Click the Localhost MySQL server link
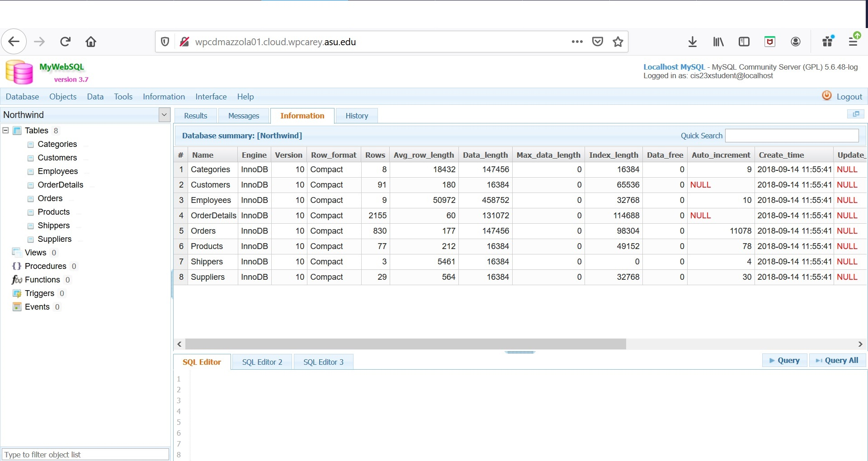Image resolution: width=868 pixels, height=461 pixels. coord(674,67)
